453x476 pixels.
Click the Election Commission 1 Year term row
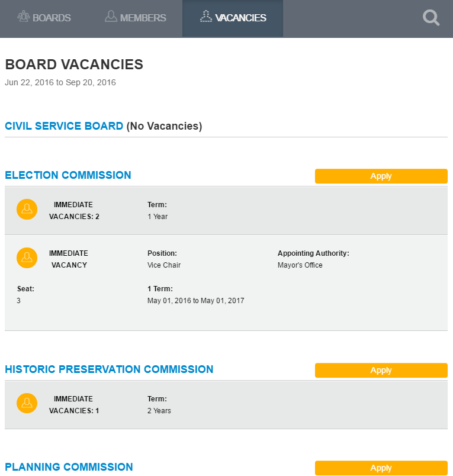click(225, 210)
